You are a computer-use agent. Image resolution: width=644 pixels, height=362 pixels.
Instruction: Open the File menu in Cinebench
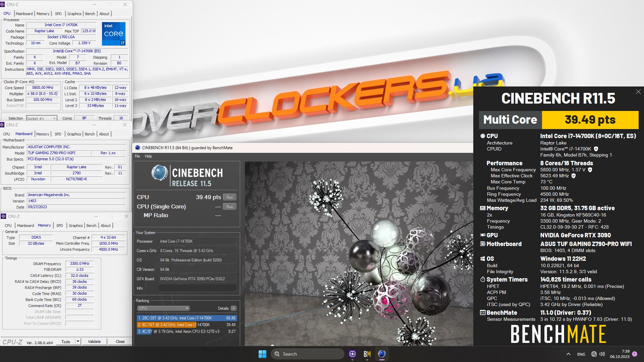138,156
